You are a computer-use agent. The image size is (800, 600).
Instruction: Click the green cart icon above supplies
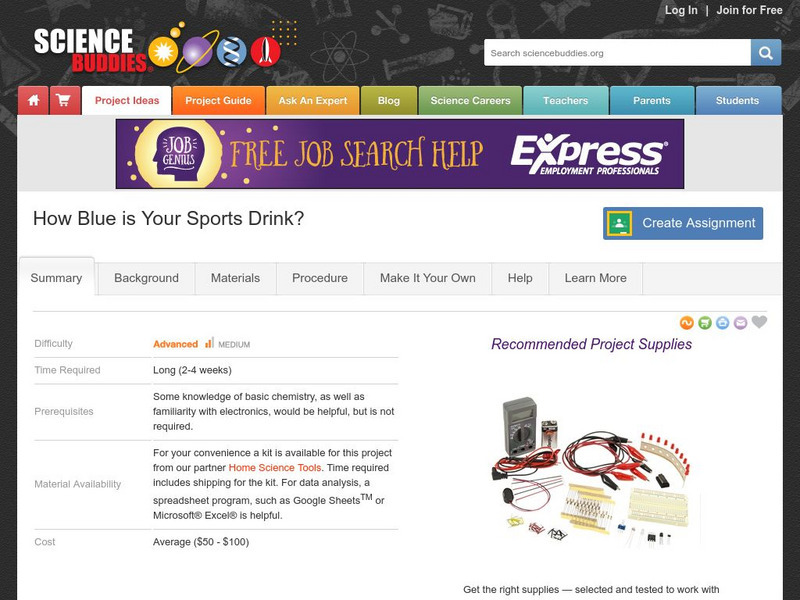tap(705, 322)
